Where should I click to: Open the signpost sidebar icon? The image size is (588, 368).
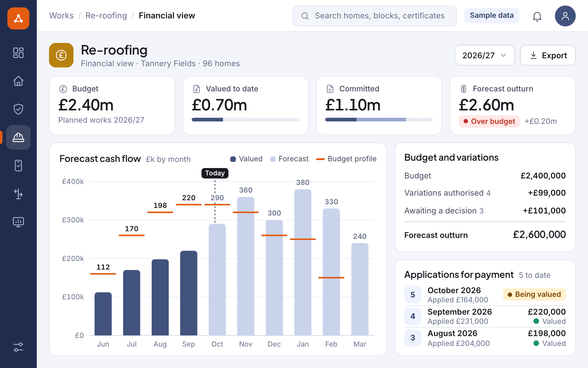click(18, 194)
